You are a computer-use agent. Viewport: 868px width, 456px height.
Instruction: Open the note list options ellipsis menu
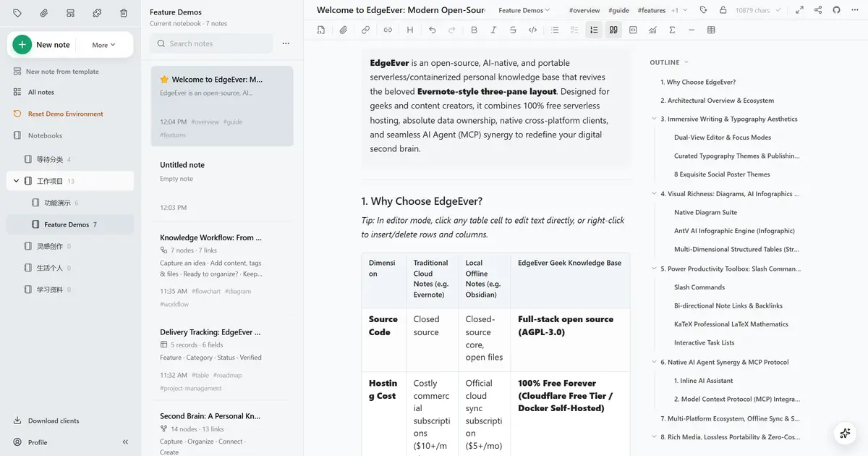(286, 43)
